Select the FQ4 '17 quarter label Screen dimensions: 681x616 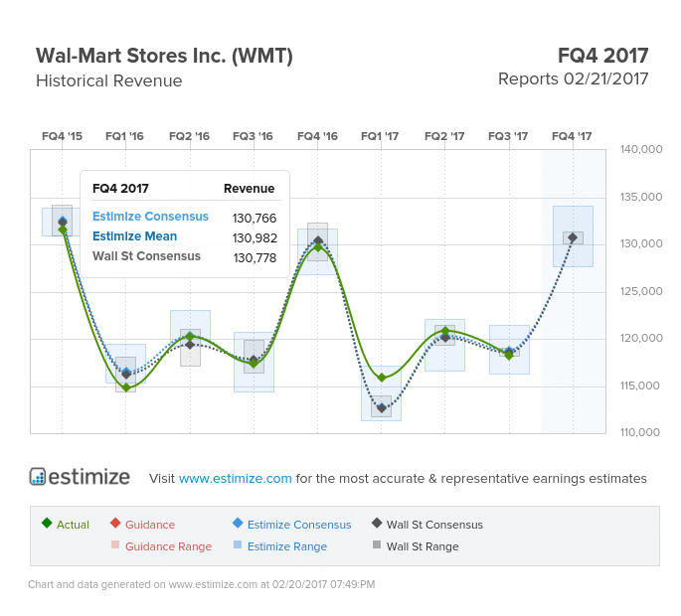click(572, 136)
